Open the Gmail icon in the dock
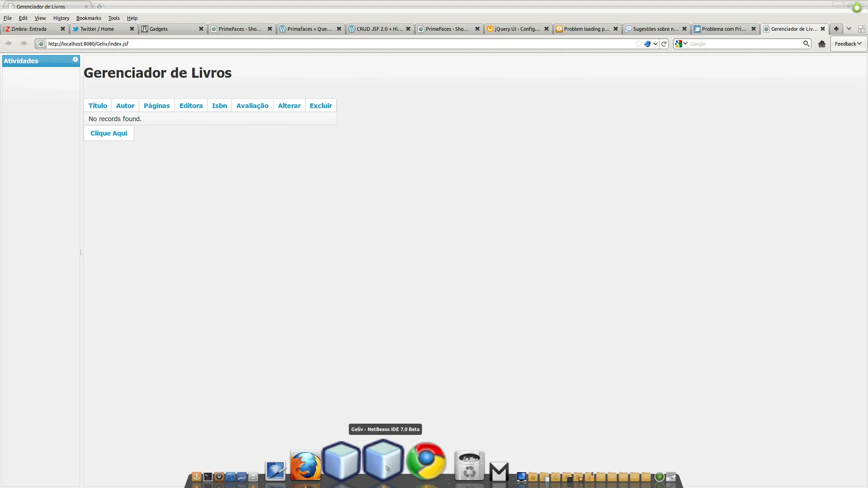The image size is (868, 488). pos(499,471)
